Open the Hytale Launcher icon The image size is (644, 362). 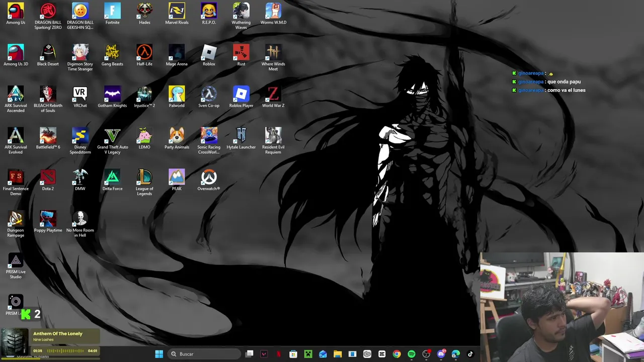tap(241, 139)
